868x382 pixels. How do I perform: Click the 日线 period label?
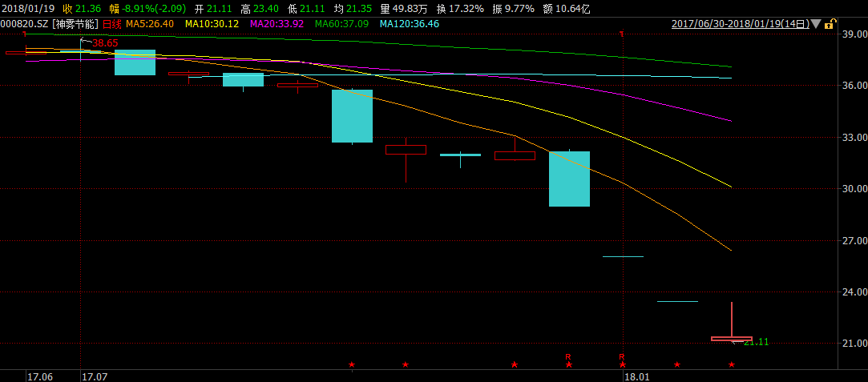coord(113,24)
